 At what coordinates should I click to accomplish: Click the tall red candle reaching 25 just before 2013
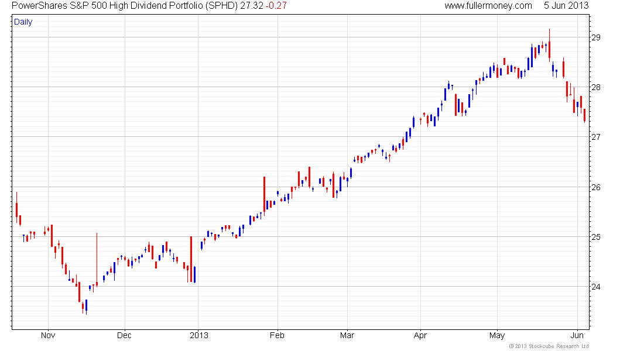(x=191, y=259)
